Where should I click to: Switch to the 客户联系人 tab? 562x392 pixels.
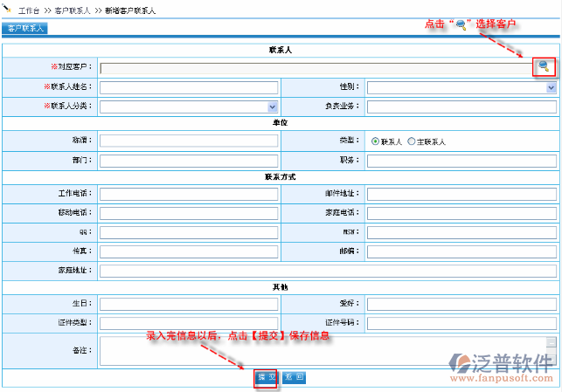[24, 28]
